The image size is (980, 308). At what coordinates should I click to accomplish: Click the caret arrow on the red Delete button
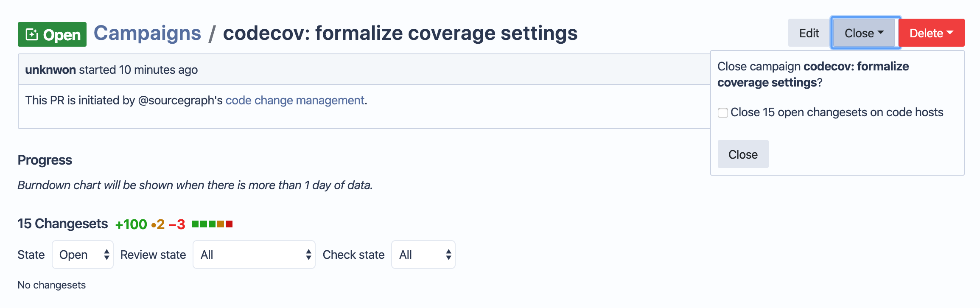coord(950,33)
